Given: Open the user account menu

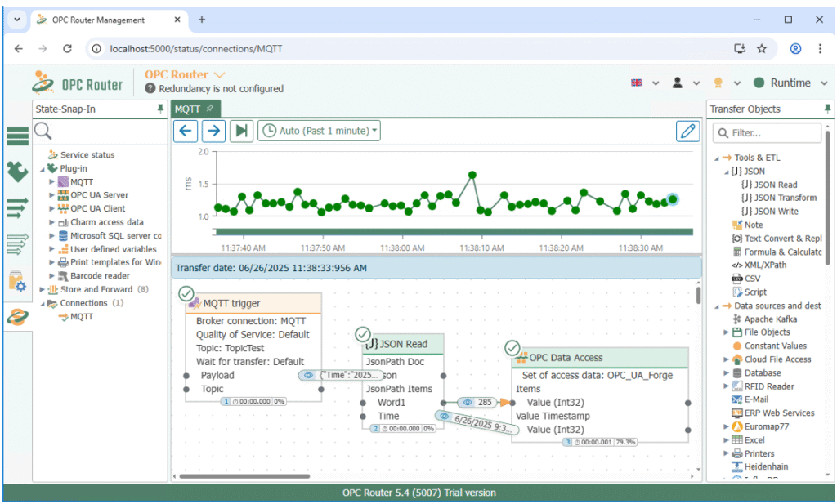Looking at the screenshot, I should point(686,83).
